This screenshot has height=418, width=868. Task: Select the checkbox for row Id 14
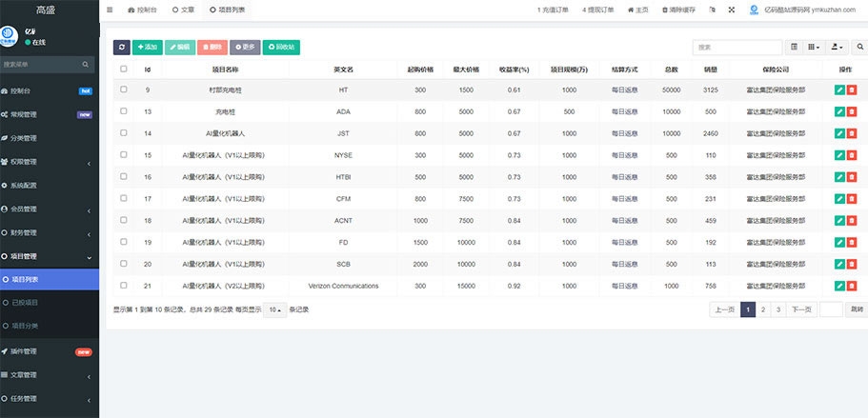pyautogui.click(x=123, y=133)
